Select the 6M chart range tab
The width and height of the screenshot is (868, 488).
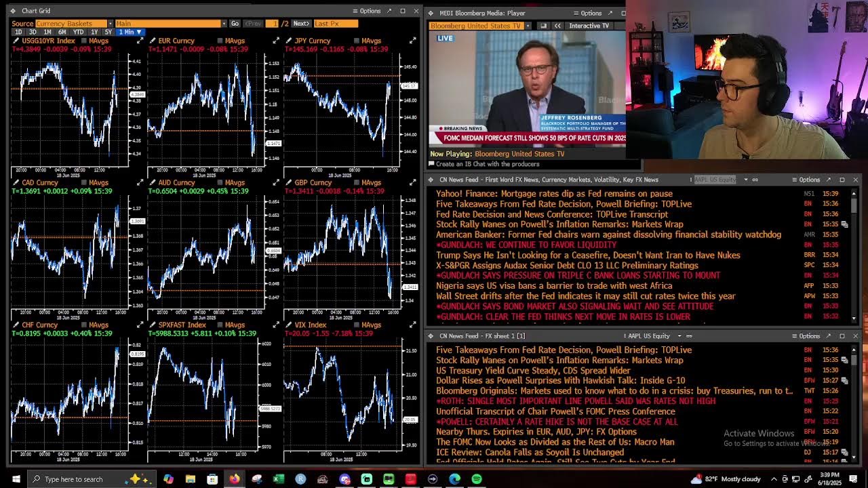pyautogui.click(x=62, y=32)
